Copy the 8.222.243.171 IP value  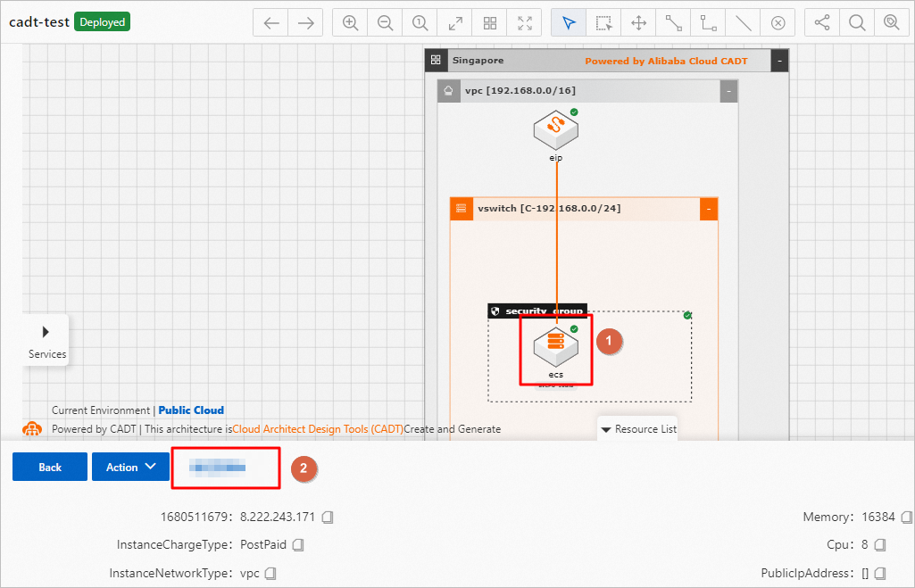328,517
